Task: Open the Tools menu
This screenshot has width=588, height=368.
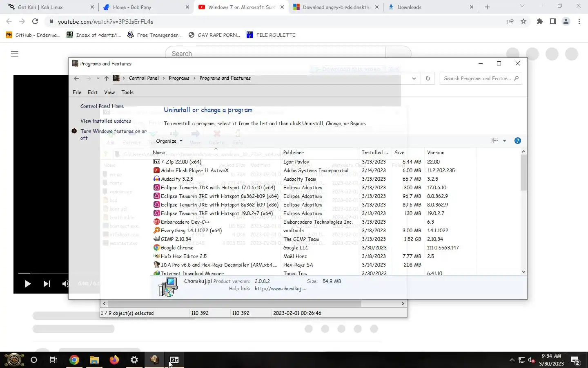Action: coord(127,92)
